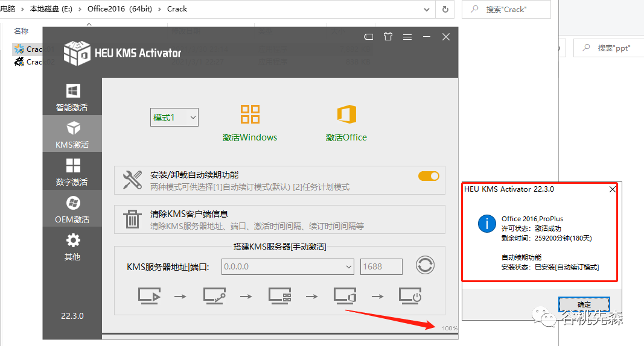Click the refresh KMS server icon

tap(425, 265)
